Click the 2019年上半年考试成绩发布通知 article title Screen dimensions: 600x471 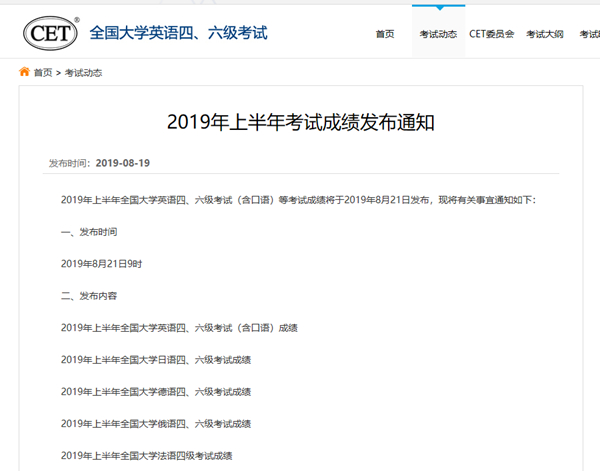click(x=300, y=123)
